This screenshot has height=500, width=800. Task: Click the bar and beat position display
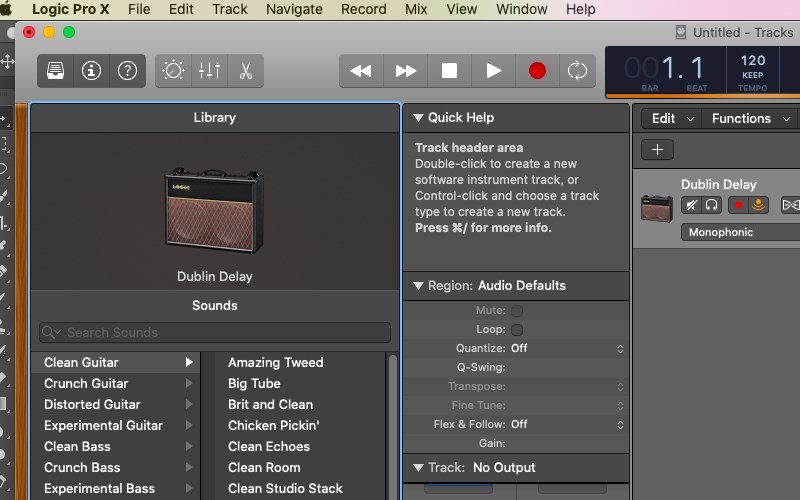pyautogui.click(x=666, y=70)
